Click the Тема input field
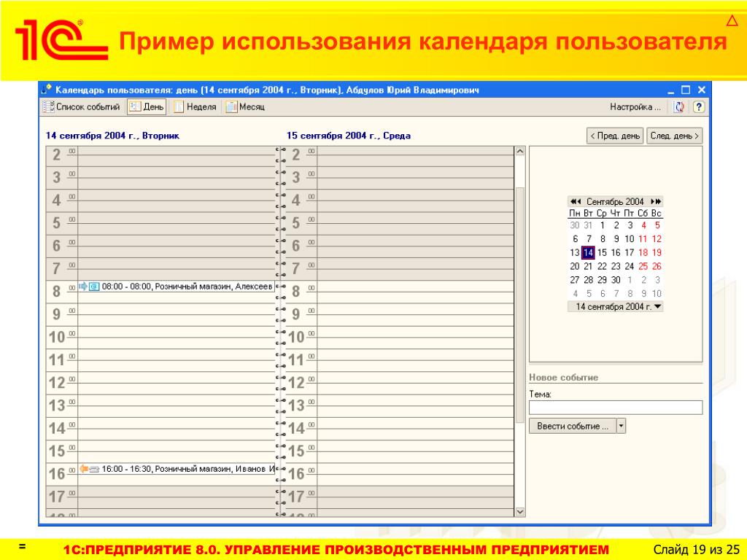The width and height of the screenshot is (747, 560). [x=616, y=407]
